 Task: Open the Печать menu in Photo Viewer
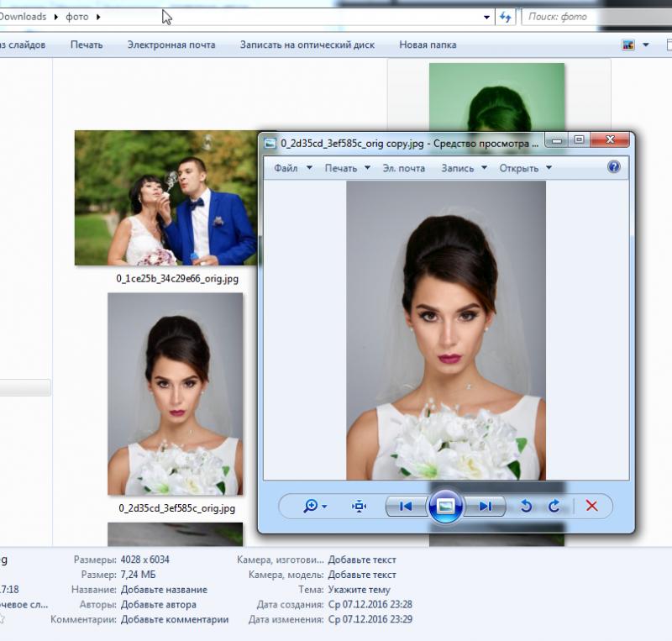coord(348,168)
